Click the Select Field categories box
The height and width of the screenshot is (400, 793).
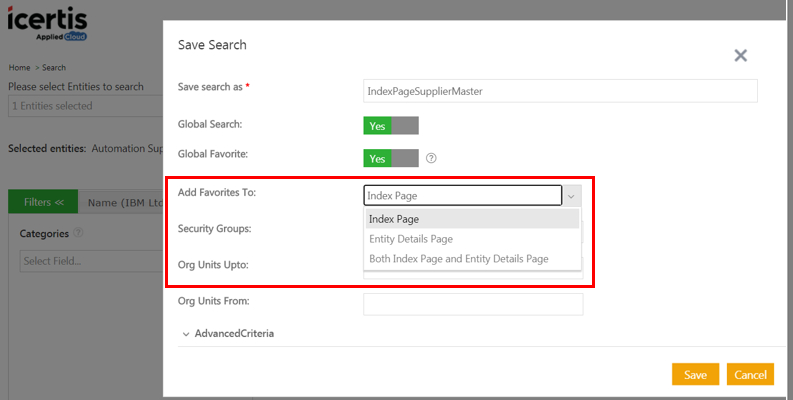90,261
